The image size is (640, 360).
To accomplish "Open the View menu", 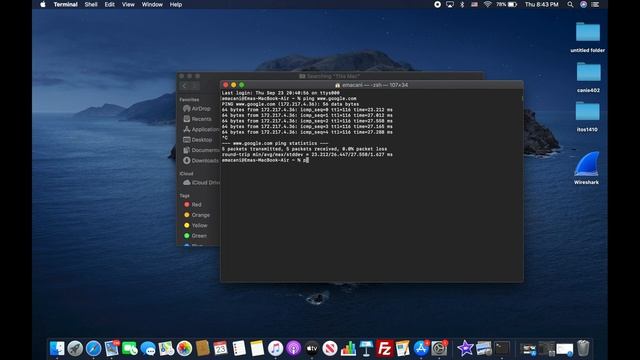I will (128, 4).
